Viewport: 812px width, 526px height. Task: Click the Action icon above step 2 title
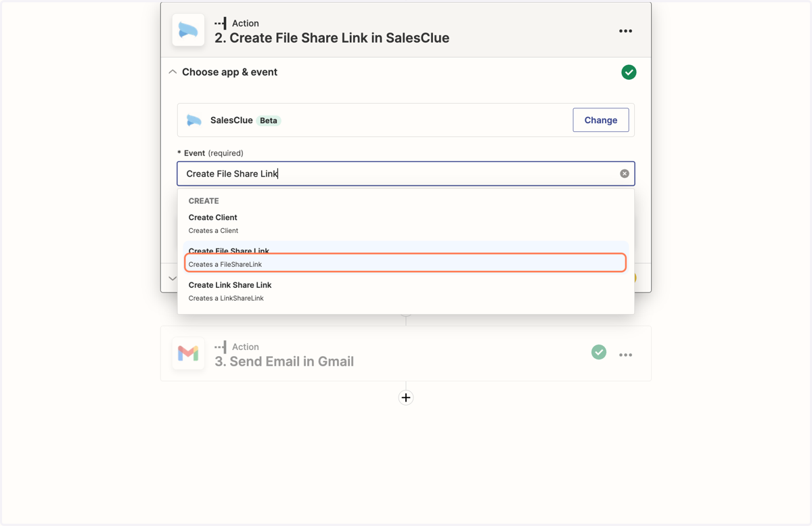click(221, 23)
